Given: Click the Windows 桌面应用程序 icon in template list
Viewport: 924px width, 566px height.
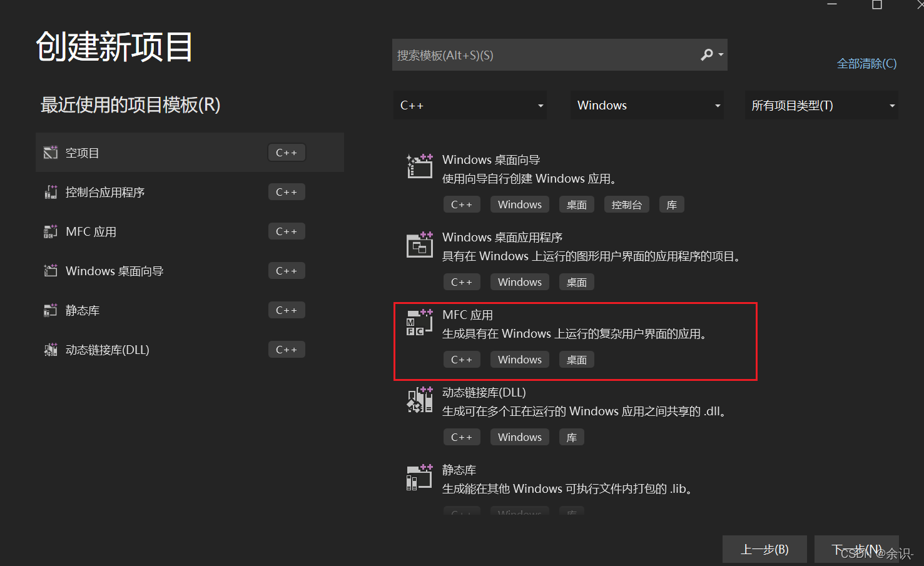Looking at the screenshot, I should pyautogui.click(x=420, y=244).
